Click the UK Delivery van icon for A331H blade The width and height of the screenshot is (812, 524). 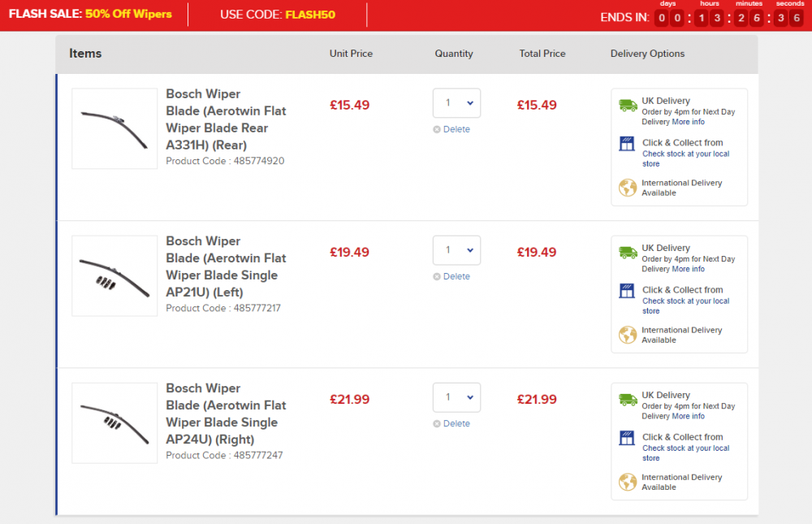tap(628, 106)
